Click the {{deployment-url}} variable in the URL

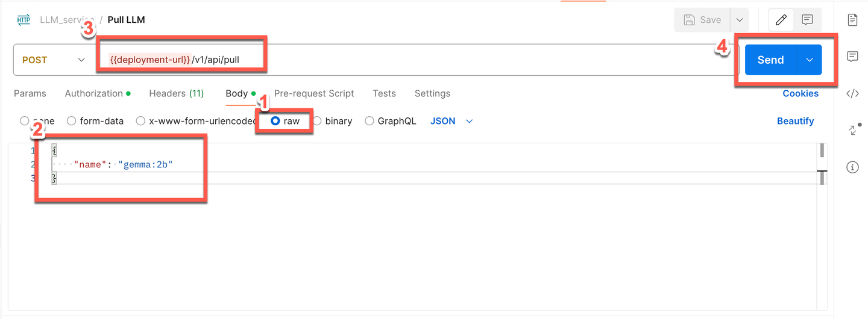tap(150, 60)
